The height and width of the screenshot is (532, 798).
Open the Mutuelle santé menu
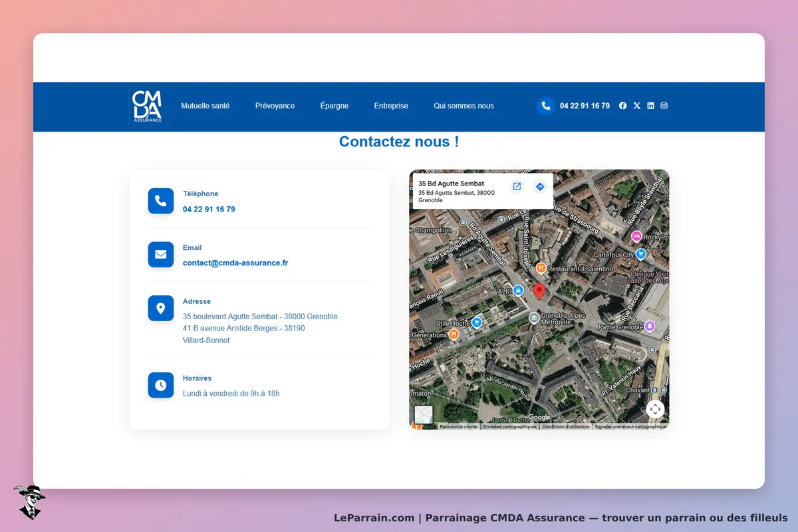205,106
